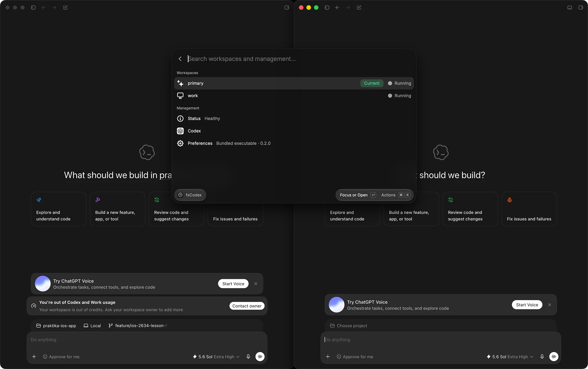Click the voice mode waveform button, right window
The height and width of the screenshot is (369, 588).
point(554,357)
